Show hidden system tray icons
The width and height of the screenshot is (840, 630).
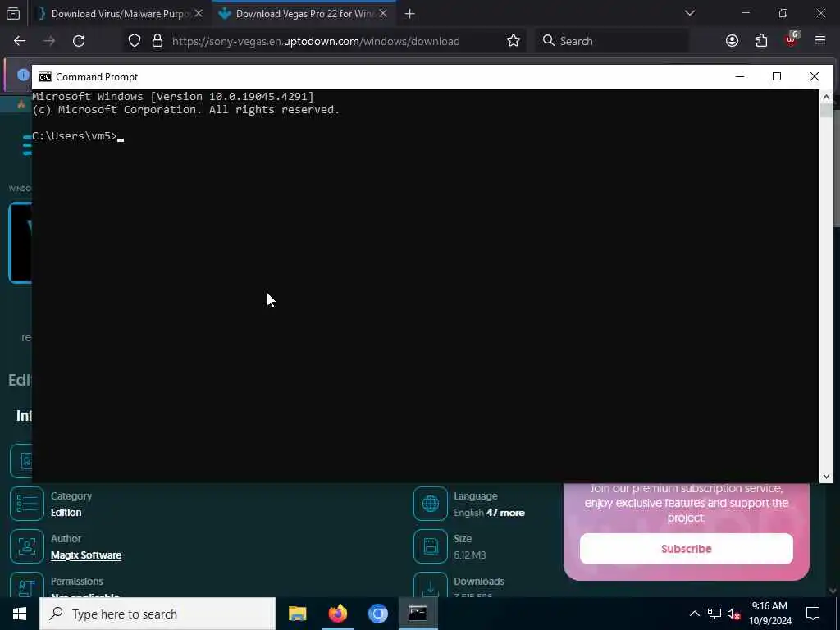(x=694, y=614)
